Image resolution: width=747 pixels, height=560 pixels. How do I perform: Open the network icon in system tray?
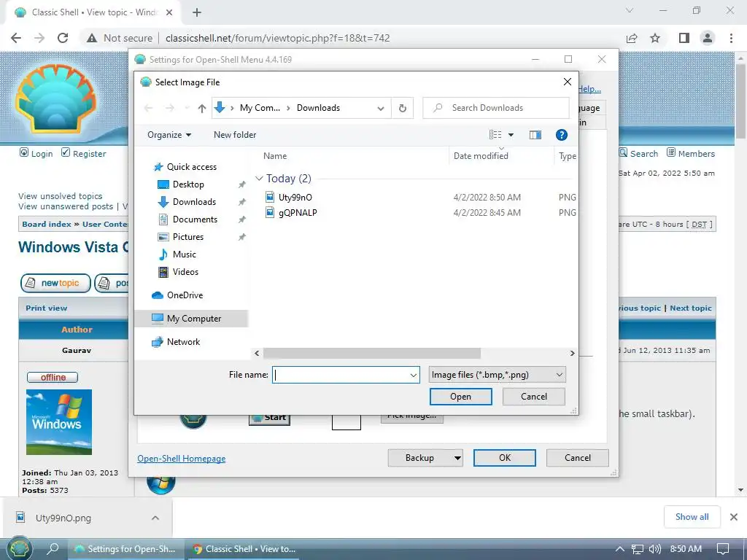tap(637, 549)
